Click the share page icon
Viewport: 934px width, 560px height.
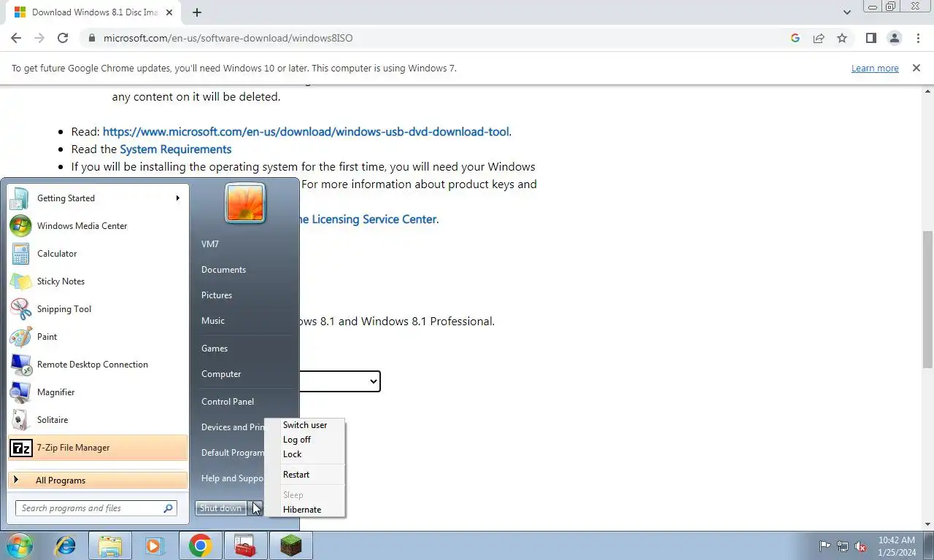point(819,38)
